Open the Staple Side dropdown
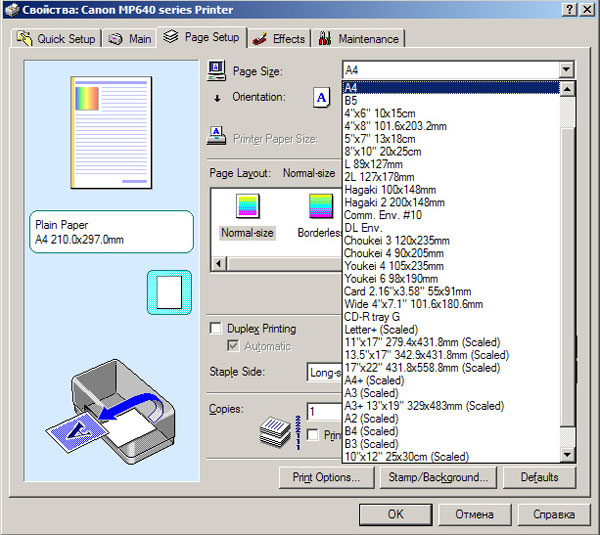Image resolution: width=600 pixels, height=535 pixels. point(324,372)
